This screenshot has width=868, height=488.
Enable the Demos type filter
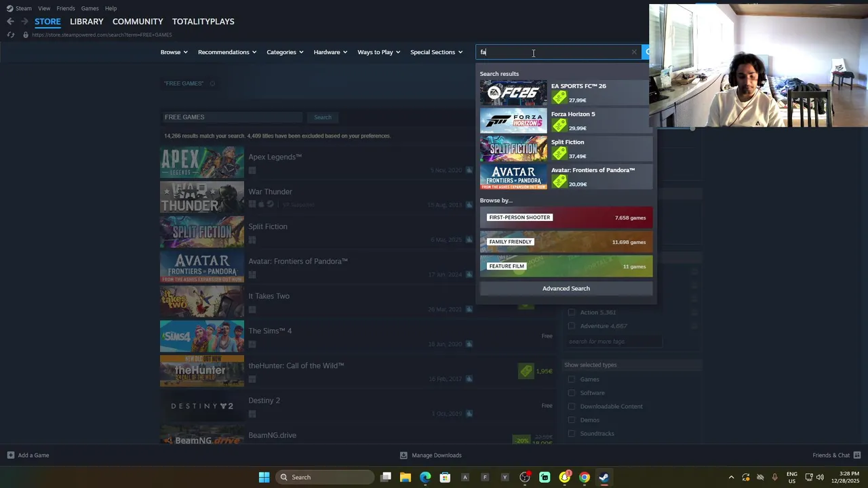571,420
